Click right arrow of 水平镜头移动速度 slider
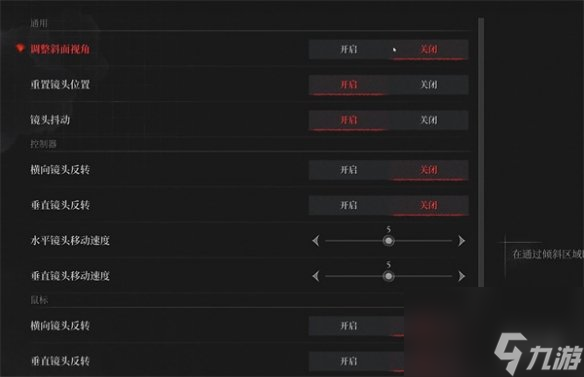This screenshot has width=584, height=377. 461,241
